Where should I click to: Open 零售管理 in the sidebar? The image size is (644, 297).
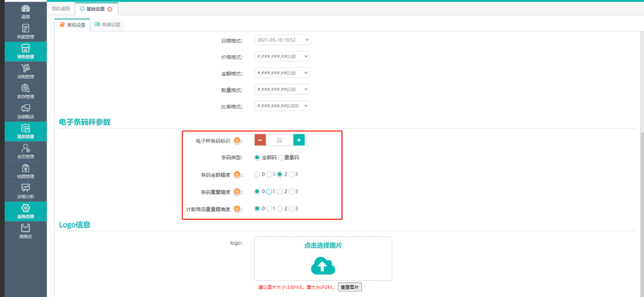pyautogui.click(x=26, y=51)
